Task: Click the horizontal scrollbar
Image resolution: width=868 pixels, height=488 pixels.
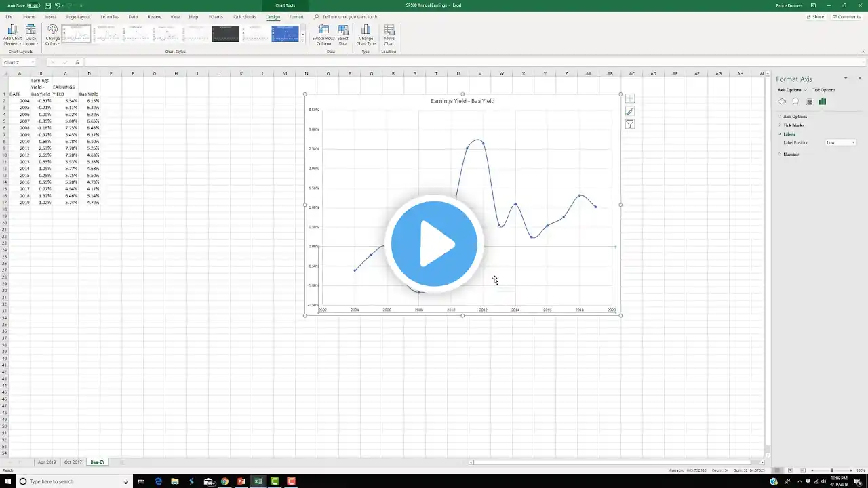Action: pos(617,462)
